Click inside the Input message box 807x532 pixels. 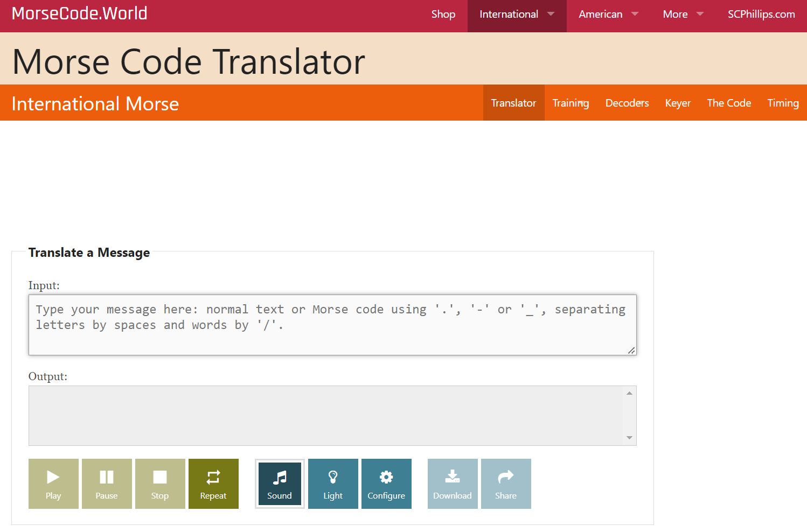click(x=332, y=323)
